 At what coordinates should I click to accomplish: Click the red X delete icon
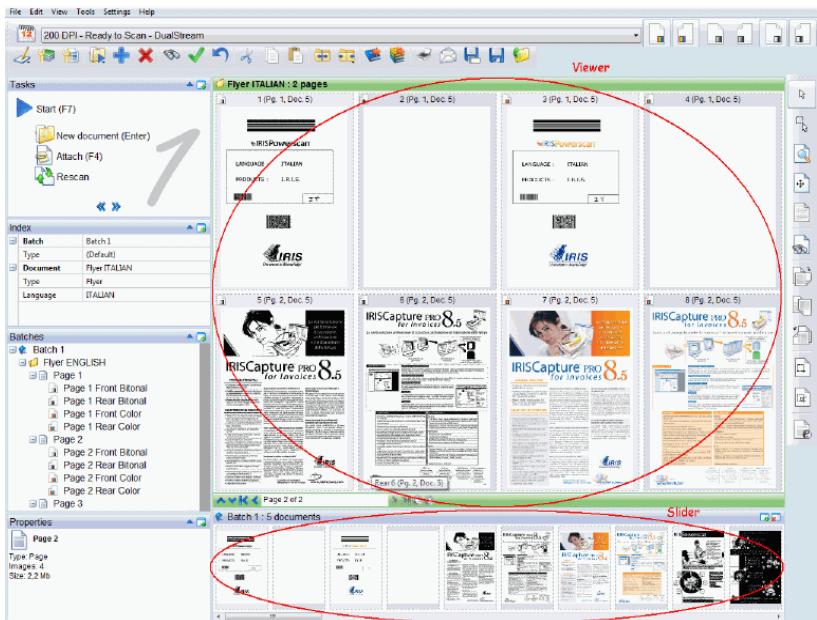(x=146, y=55)
